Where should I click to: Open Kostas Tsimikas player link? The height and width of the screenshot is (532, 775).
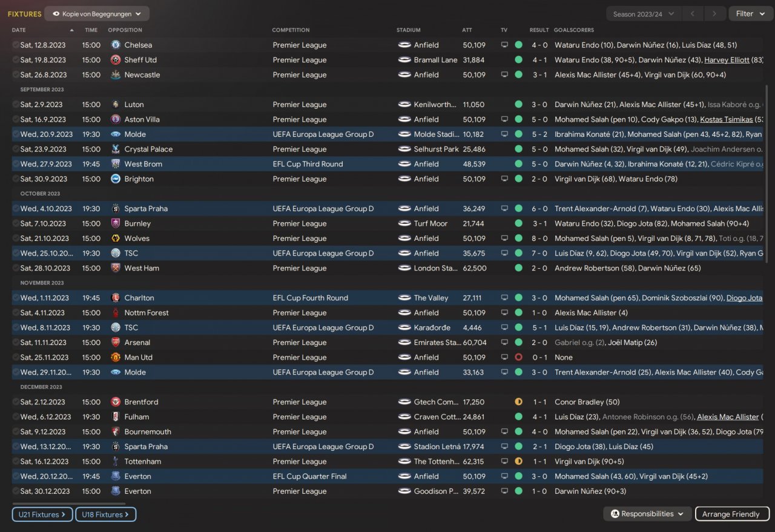(x=726, y=119)
